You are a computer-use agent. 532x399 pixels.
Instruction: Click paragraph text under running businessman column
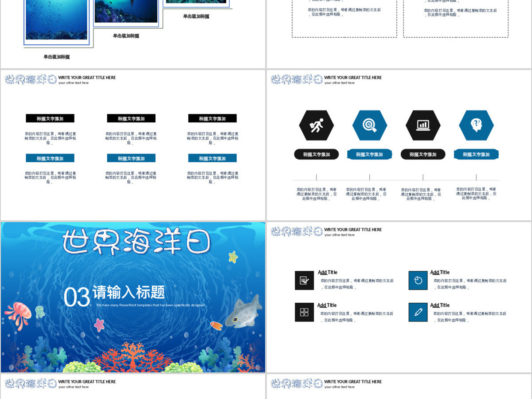point(317,194)
